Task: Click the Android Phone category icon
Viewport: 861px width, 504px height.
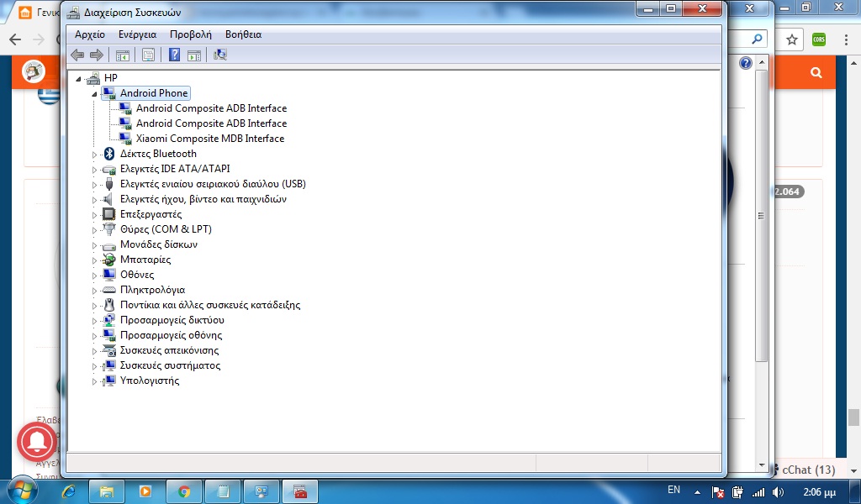Action: click(108, 93)
